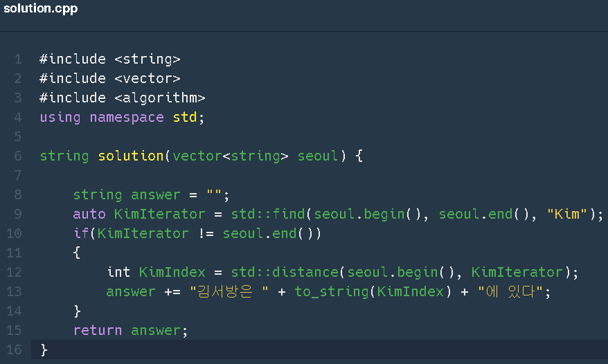
Task: Click 'KimIndex' on line 12
Action: click(172, 272)
